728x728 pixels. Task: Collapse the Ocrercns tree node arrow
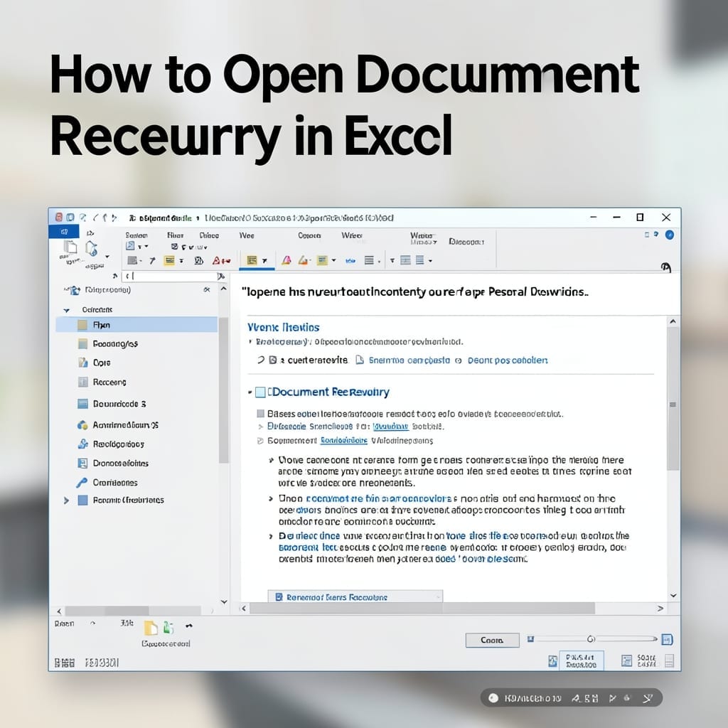tap(66, 310)
